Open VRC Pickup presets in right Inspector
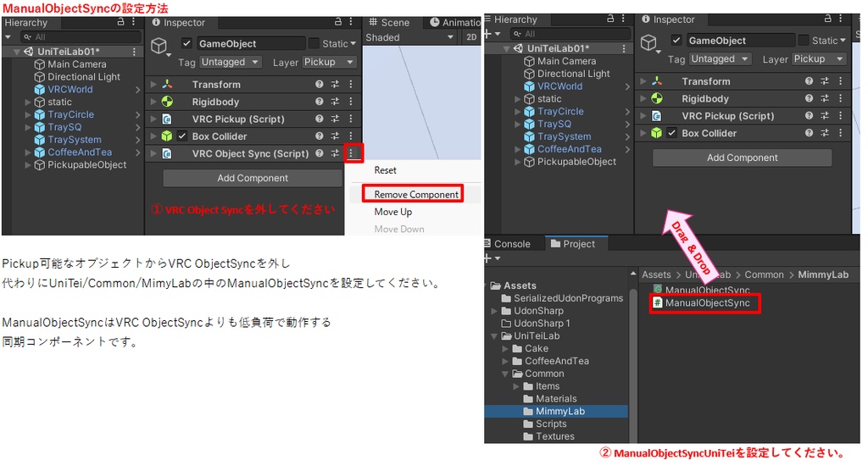Image resolution: width=868 pixels, height=471 pixels. tap(825, 116)
